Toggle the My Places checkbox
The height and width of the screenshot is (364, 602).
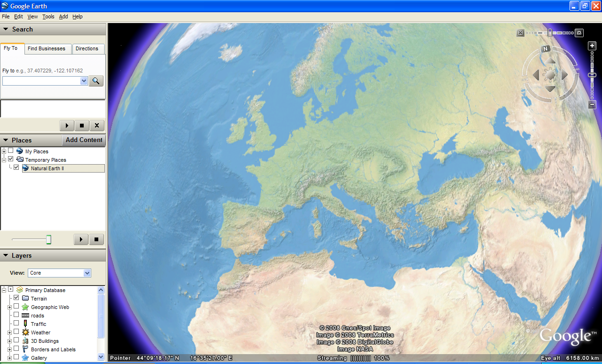[11, 150]
